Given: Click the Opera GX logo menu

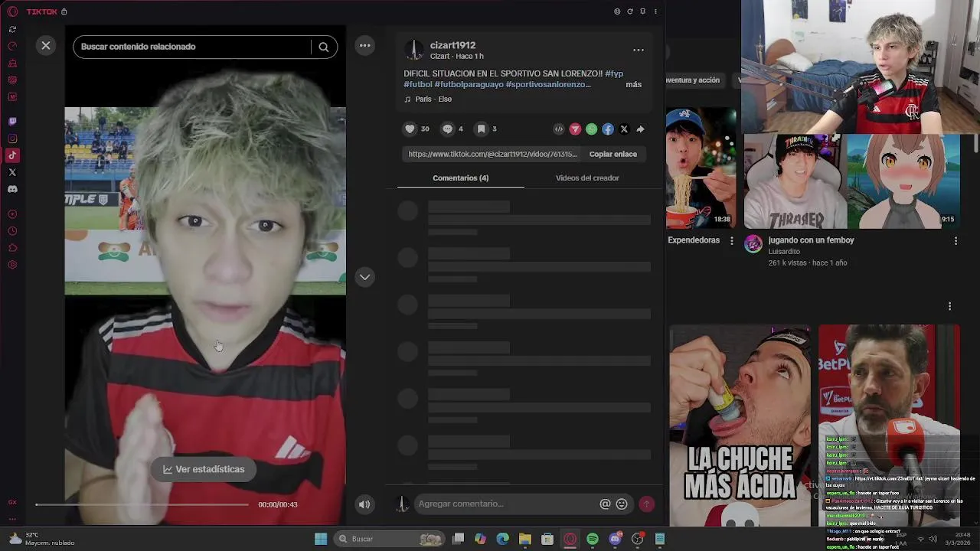Looking at the screenshot, I should (12, 11).
